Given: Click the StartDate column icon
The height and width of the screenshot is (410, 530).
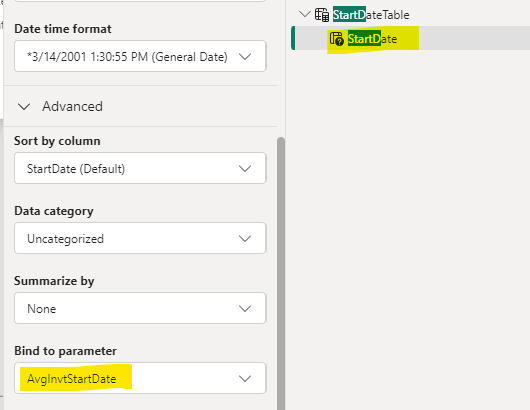Looking at the screenshot, I should (x=337, y=39).
